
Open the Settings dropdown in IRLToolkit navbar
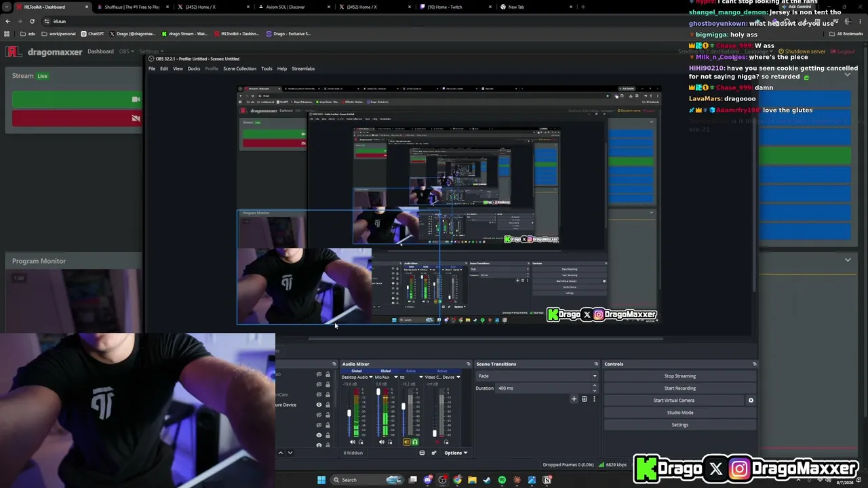click(151, 52)
